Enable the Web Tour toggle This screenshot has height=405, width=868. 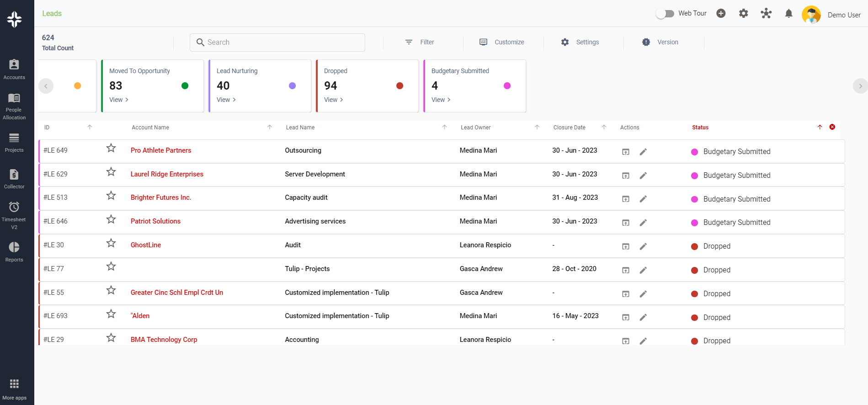[x=665, y=14]
